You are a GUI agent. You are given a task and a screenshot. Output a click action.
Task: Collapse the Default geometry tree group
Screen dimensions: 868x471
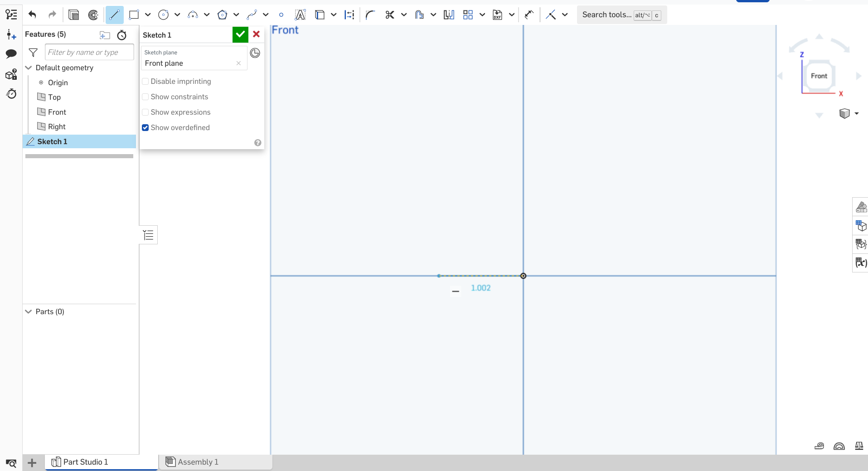(x=29, y=68)
